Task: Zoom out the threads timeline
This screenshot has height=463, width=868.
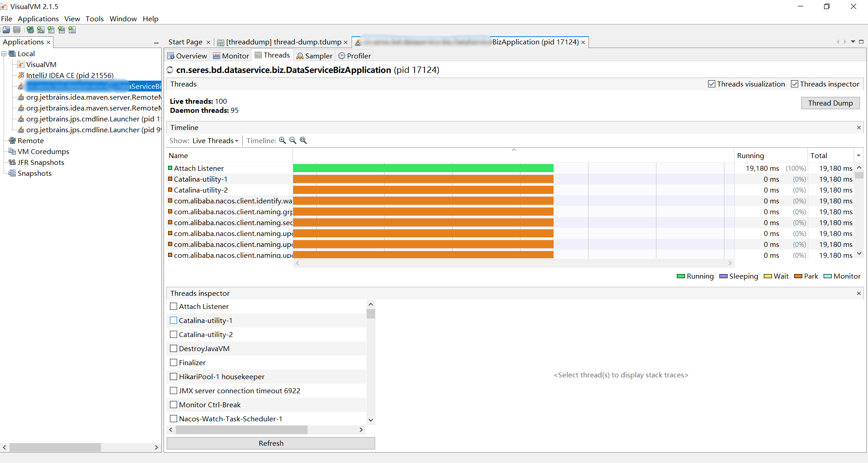Action: [293, 140]
